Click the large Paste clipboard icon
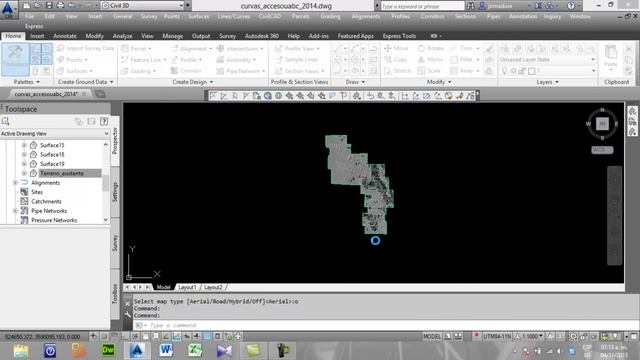The height and width of the screenshot is (360, 640). (x=611, y=53)
